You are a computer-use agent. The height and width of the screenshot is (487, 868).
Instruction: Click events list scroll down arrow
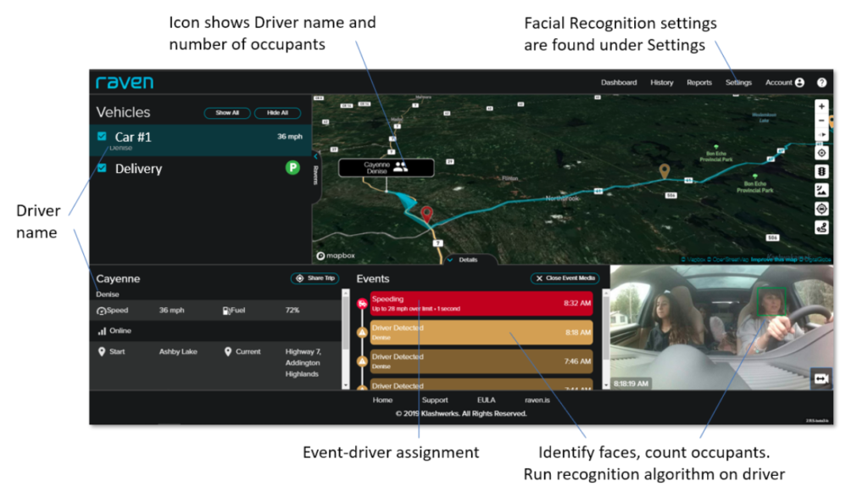[606, 385]
